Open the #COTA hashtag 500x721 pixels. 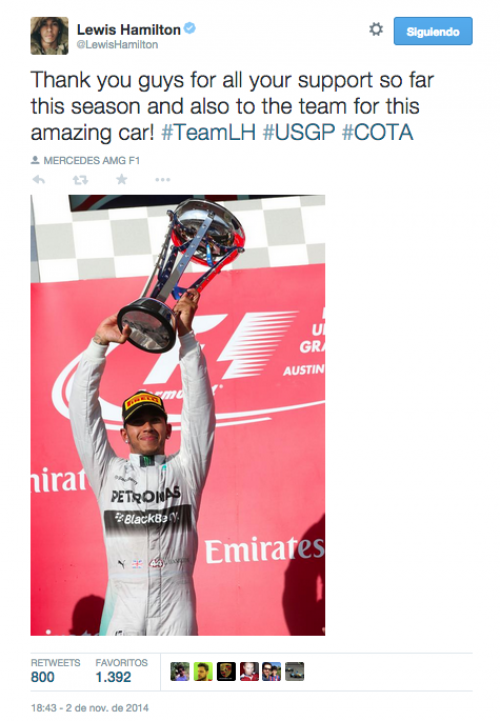click(378, 132)
